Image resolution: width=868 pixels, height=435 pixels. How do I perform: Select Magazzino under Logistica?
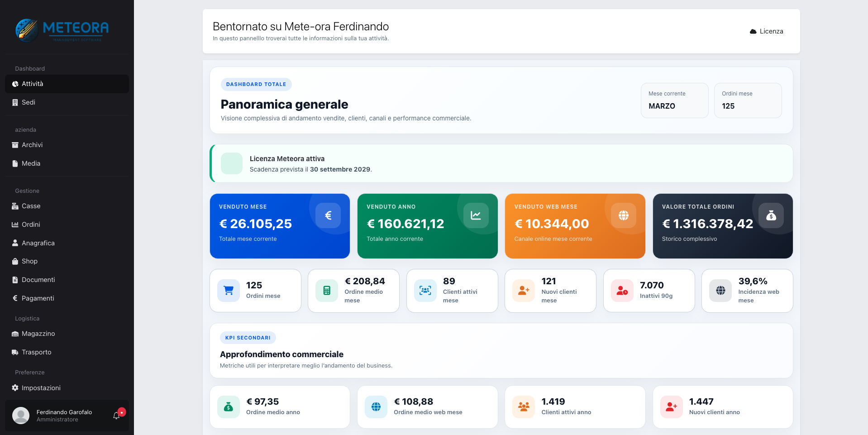38,334
